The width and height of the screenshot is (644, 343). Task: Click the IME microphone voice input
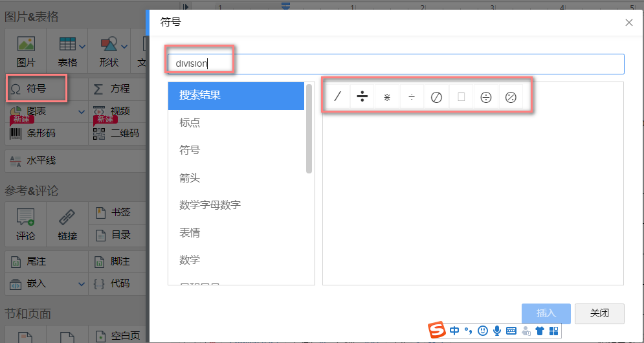coord(497,330)
